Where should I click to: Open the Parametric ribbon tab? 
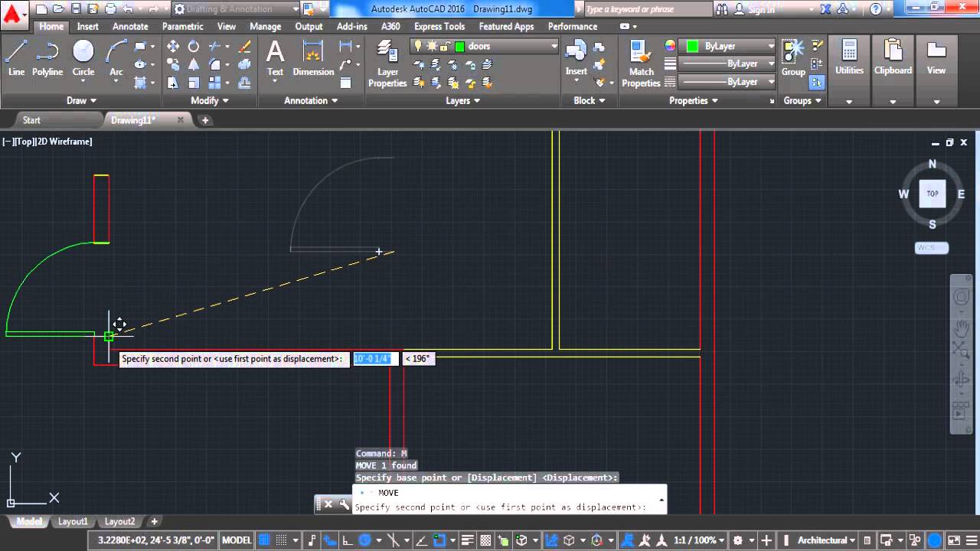pos(183,26)
